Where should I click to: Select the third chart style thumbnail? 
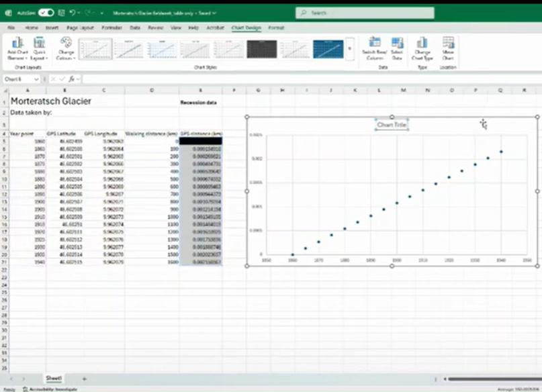click(162, 49)
